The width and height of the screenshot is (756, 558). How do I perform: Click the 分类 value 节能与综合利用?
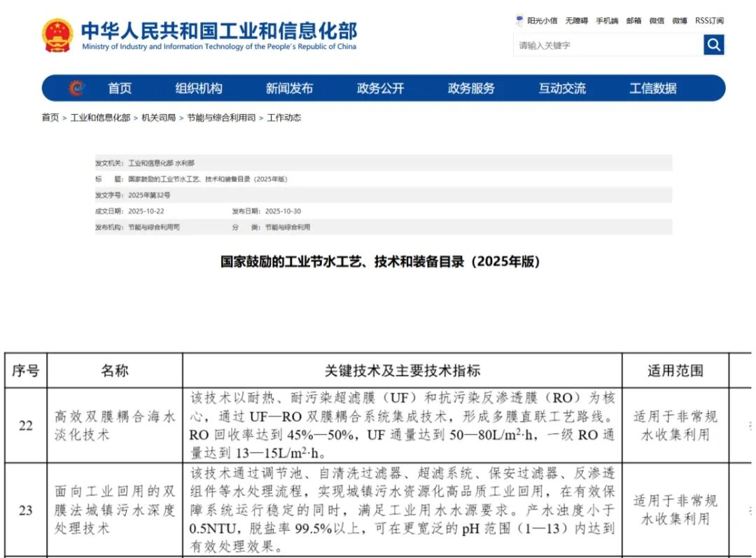(288, 227)
